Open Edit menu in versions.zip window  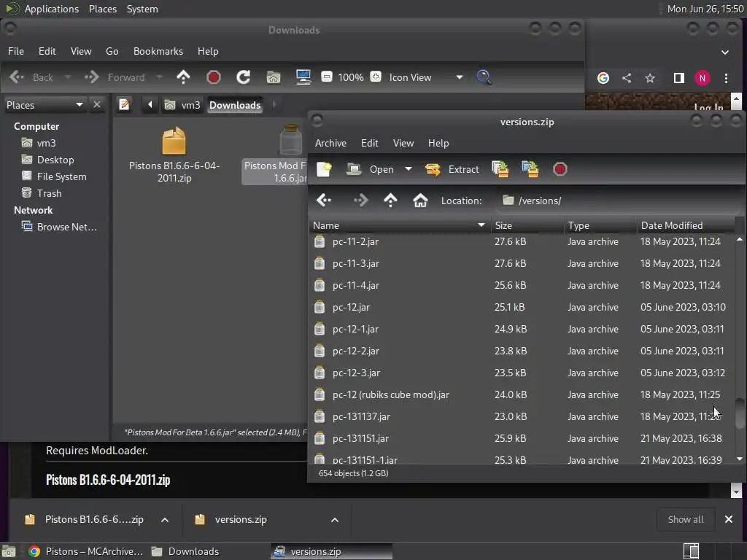(x=369, y=143)
